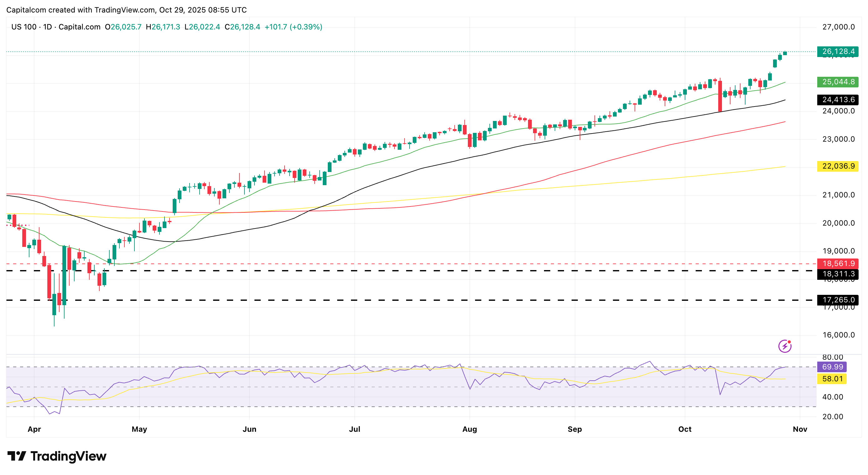The width and height of the screenshot is (868, 475).
Task: Click the green 26,128.4 current price label
Action: click(838, 52)
